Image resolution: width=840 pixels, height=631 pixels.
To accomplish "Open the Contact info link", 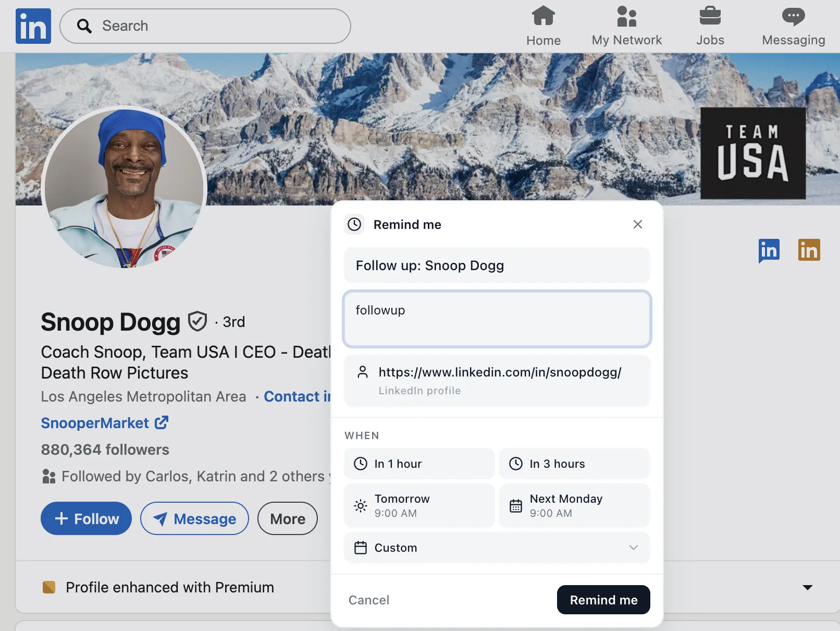I will point(298,396).
